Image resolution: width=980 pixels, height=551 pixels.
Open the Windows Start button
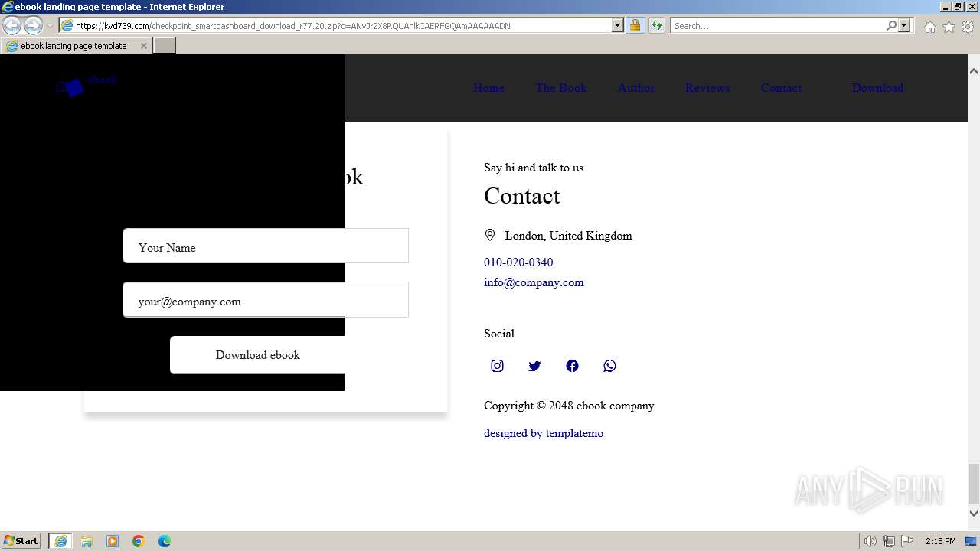(21, 541)
